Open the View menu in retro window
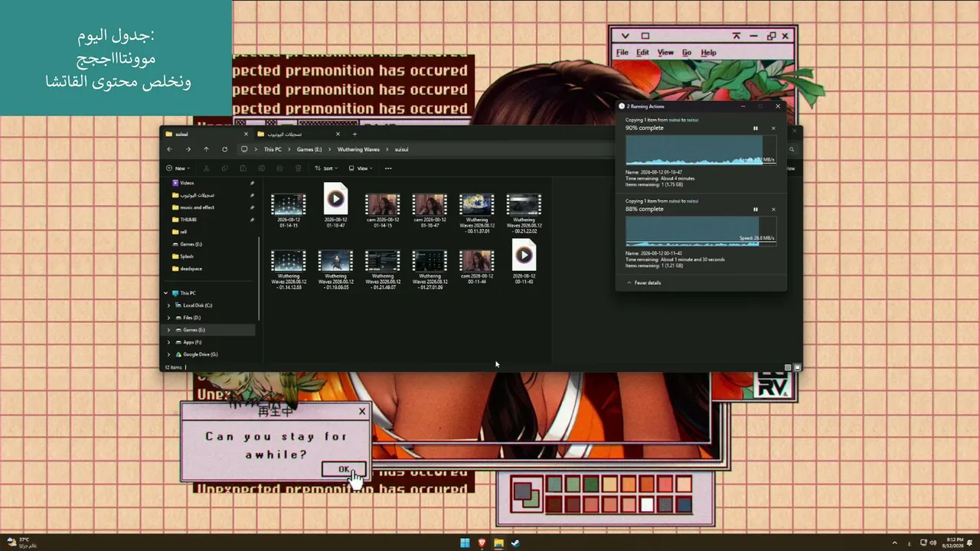This screenshot has height=551, width=980. [665, 53]
